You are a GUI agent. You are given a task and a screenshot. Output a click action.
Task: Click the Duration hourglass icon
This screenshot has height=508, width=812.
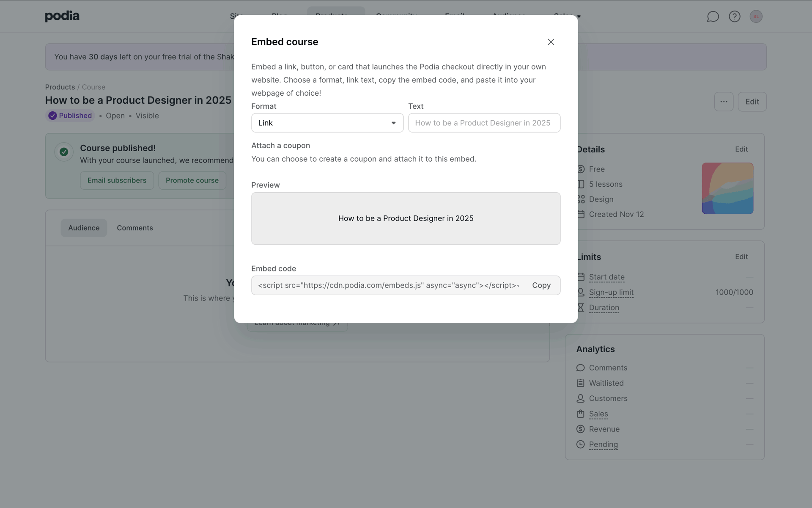point(581,307)
